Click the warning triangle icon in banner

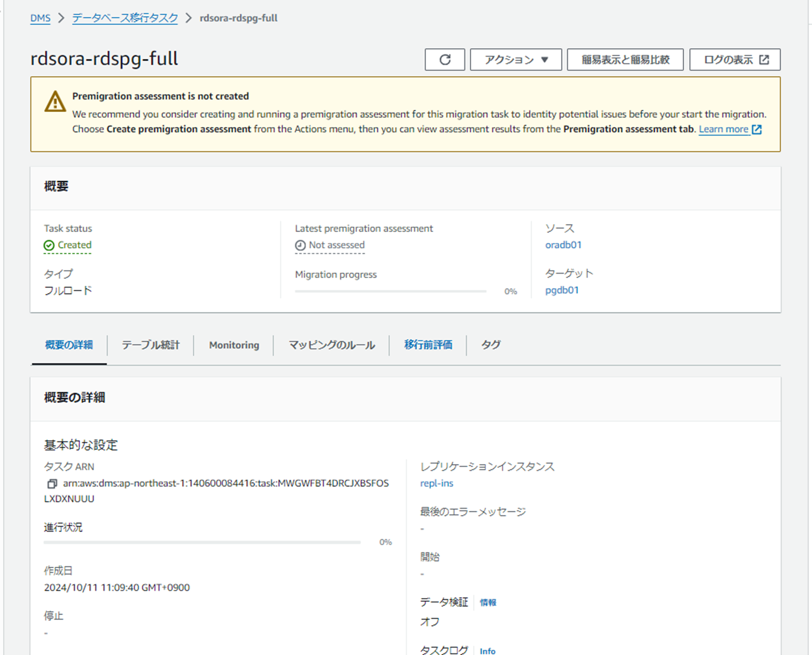coord(55,102)
